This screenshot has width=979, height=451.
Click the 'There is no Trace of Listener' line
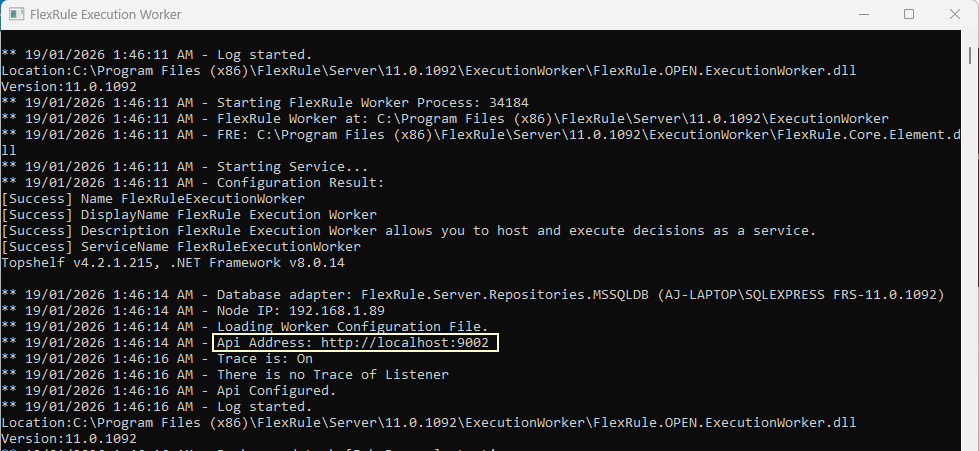[225, 374]
